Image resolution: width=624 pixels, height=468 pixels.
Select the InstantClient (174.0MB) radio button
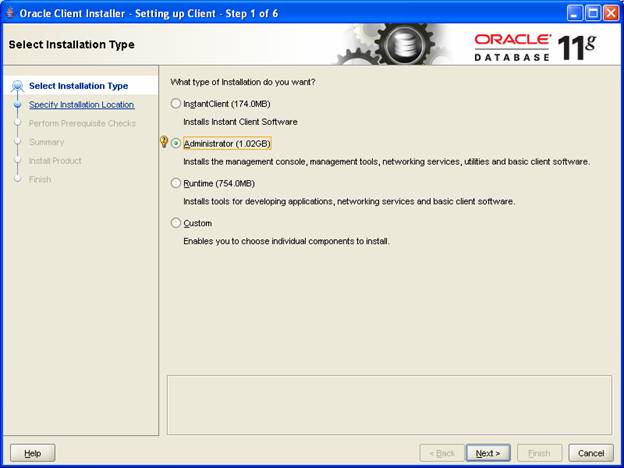(176, 104)
